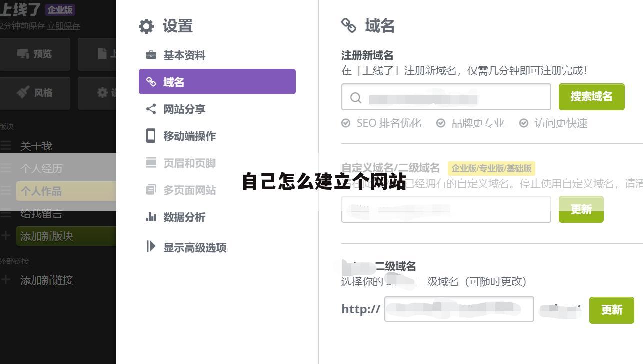Viewport: 643px width, 364px height.
Task: Open 多页面网站 settings entry
Action: [190, 190]
